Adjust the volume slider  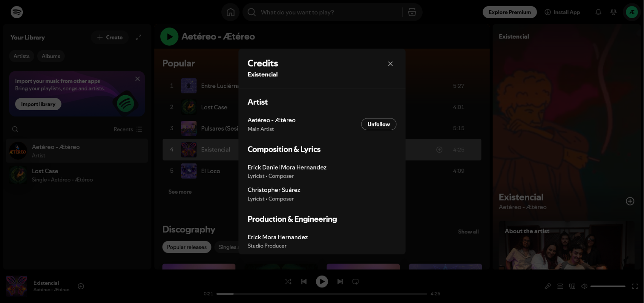[x=608, y=286]
